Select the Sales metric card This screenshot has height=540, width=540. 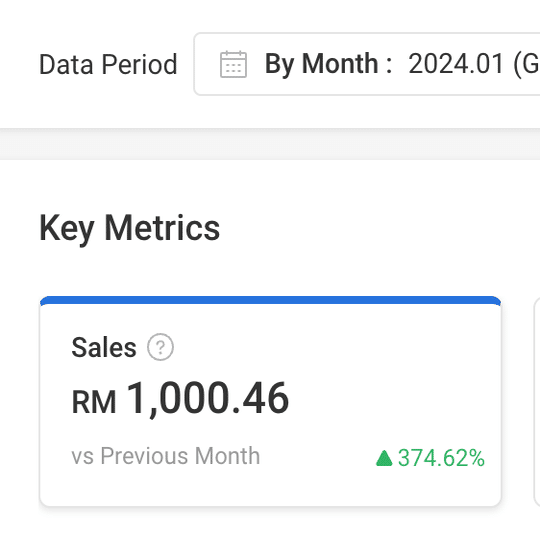pos(270,401)
